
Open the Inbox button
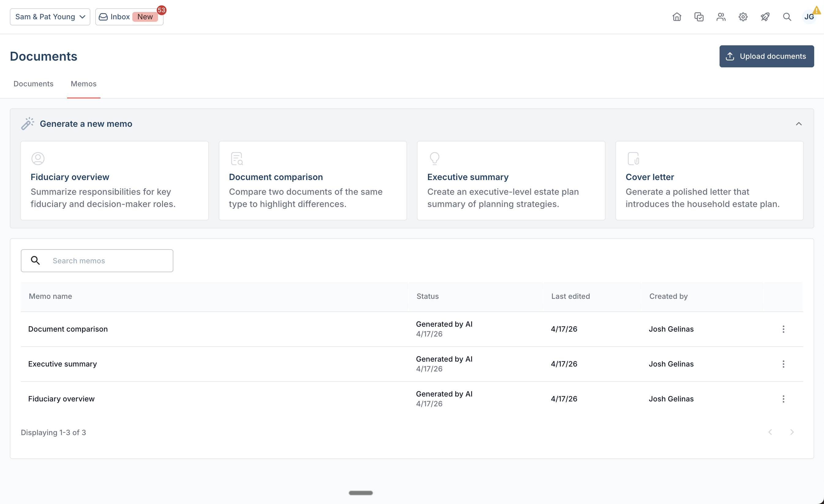tap(129, 17)
